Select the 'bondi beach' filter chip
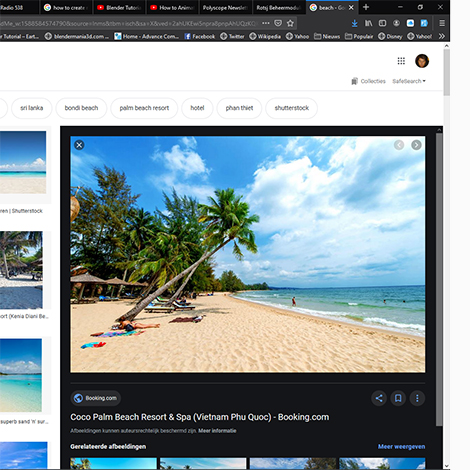Screen dimensions: 470x470 (81, 108)
